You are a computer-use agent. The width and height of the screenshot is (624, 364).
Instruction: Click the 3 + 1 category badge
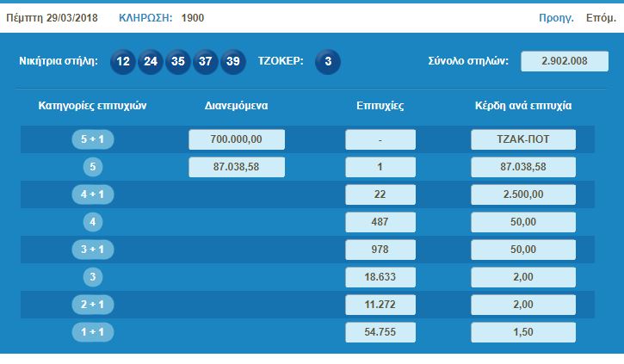93,250
